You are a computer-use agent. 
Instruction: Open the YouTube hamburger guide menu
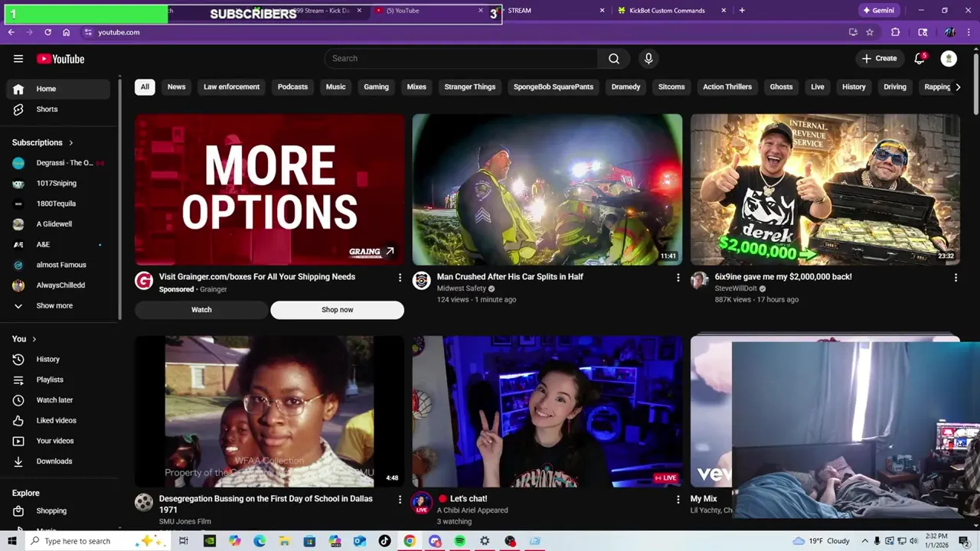(x=18, y=59)
